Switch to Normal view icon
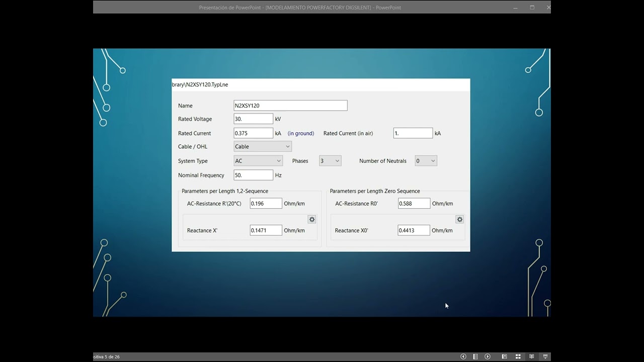 point(505,356)
